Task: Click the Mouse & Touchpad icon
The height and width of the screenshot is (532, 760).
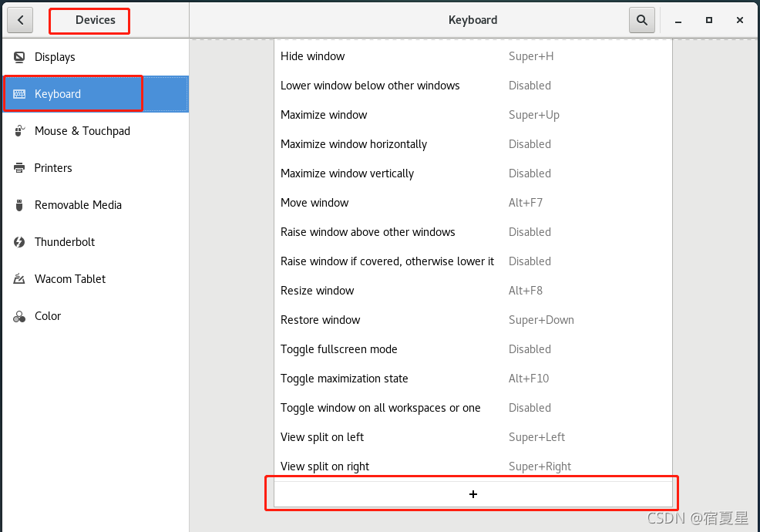Action: [19, 131]
